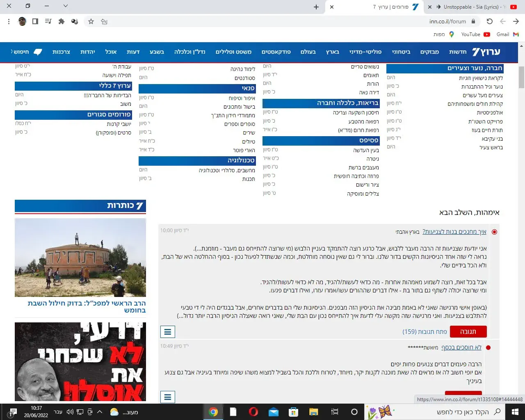
Task: Expand the tab search chevron
Action: coord(66,6)
